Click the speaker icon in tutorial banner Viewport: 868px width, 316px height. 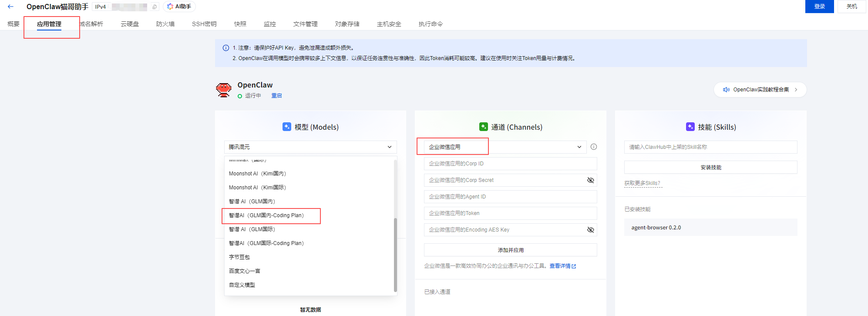(x=726, y=90)
